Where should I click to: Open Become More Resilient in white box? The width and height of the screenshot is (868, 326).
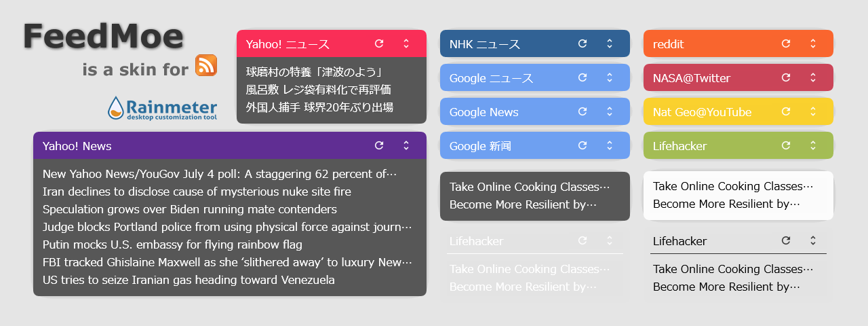pos(726,204)
